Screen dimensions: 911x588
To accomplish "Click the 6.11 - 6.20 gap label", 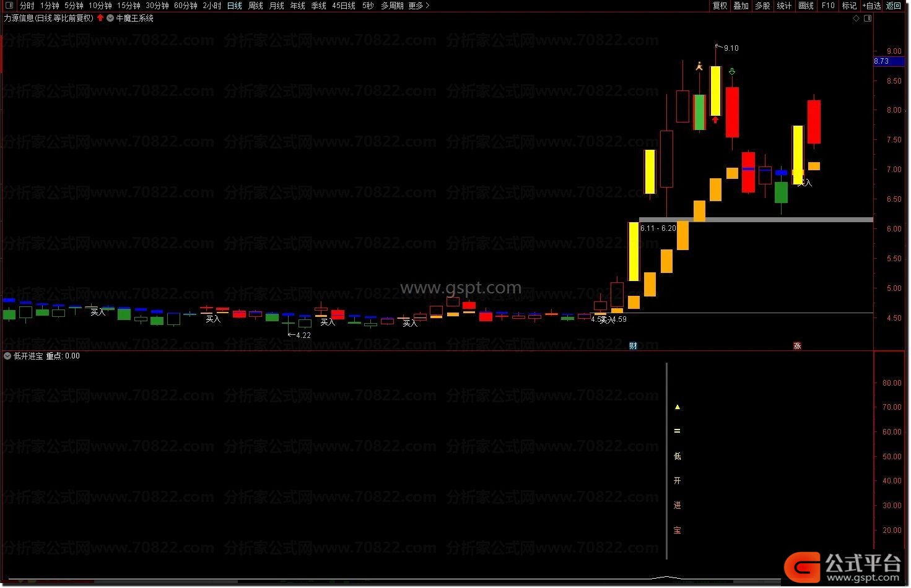I will (x=658, y=228).
